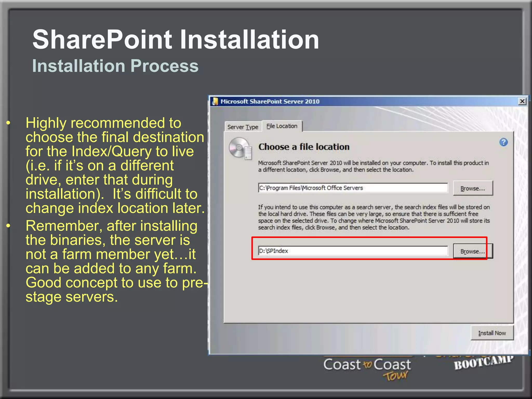
Task: Switch to the Server Type tab
Action: pos(243,127)
